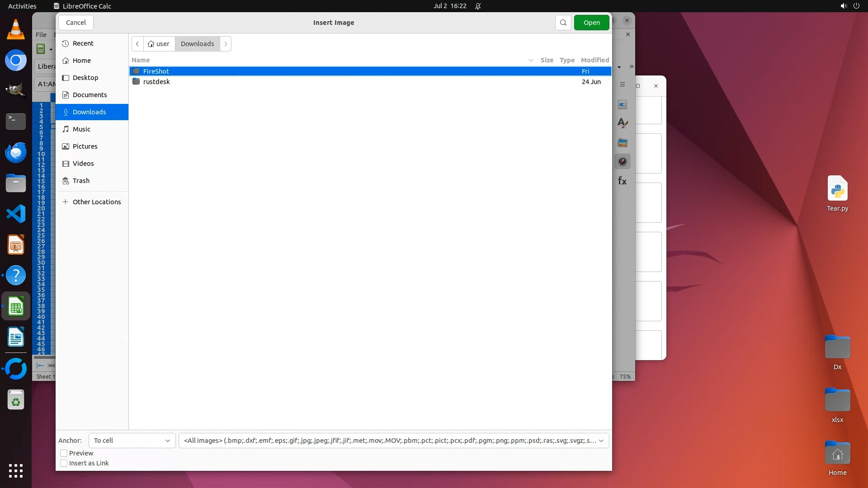This screenshot has width=868, height=488.
Task: Go to Other Locations
Action: [x=96, y=202]
